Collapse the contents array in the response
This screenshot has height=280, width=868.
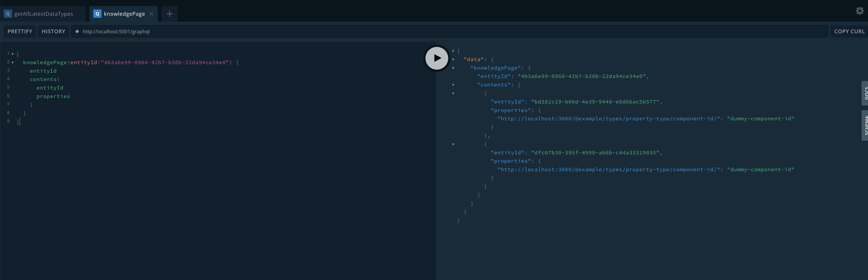[x=453, y=85]
